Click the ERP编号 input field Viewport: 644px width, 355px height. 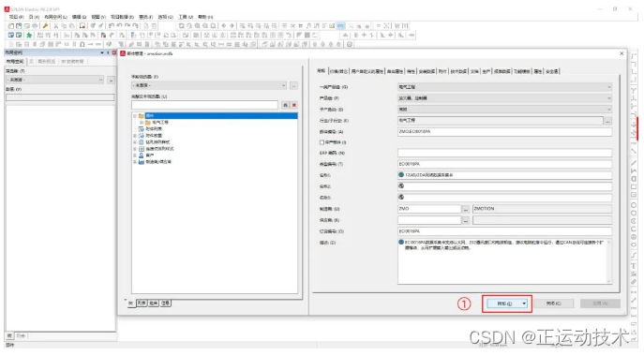point(504,153)
